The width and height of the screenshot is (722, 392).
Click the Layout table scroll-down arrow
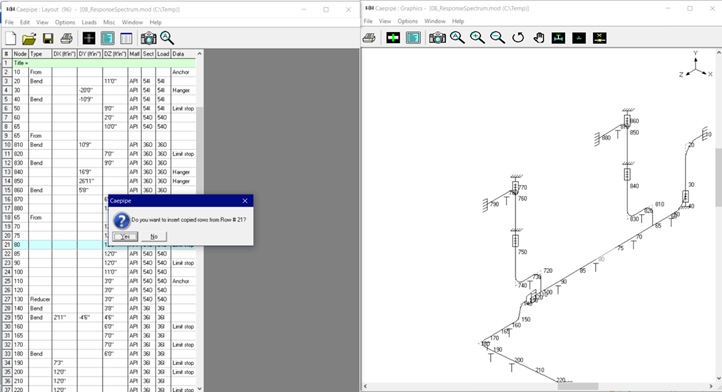pos(199,389)
